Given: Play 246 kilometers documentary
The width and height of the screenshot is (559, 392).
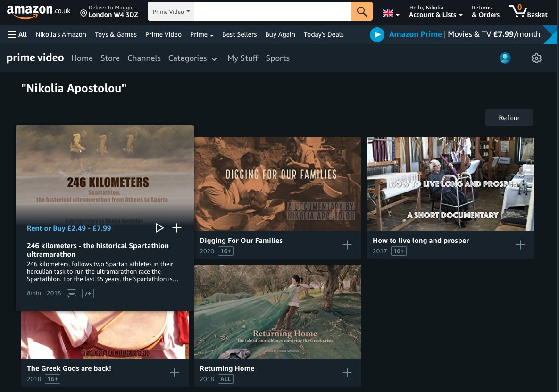Looking at the screenshot, I should 159,228.
